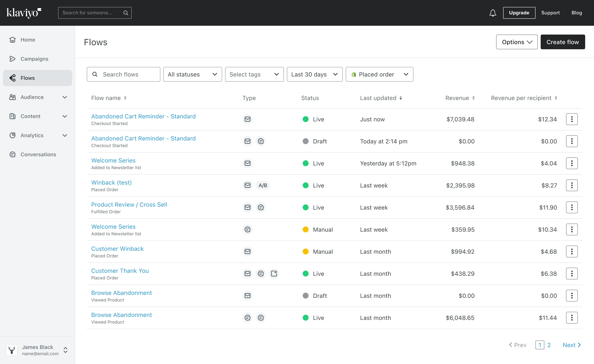Expand the All statuses dropdown filter
This screenshot has width=594, height=364.
[x=192, y=74]
